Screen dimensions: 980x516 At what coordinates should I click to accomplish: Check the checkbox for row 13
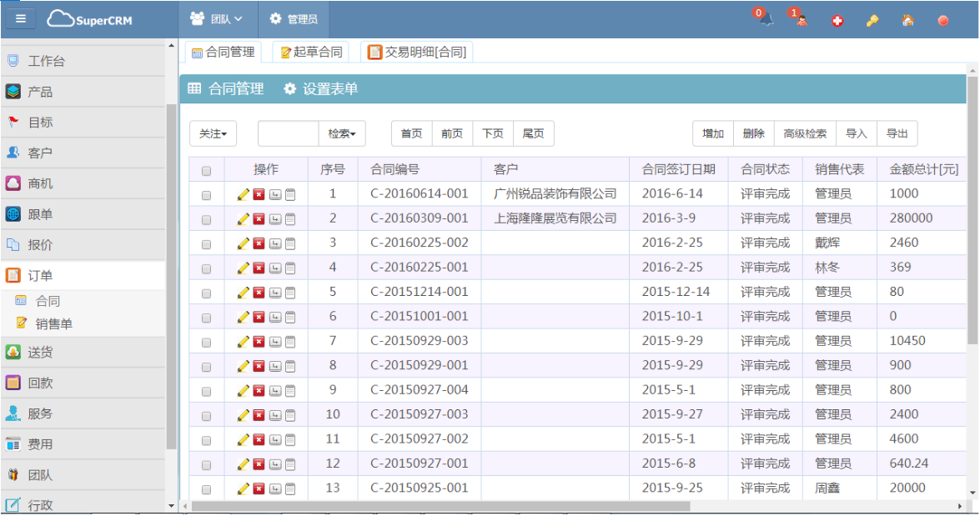click(206, 489)
